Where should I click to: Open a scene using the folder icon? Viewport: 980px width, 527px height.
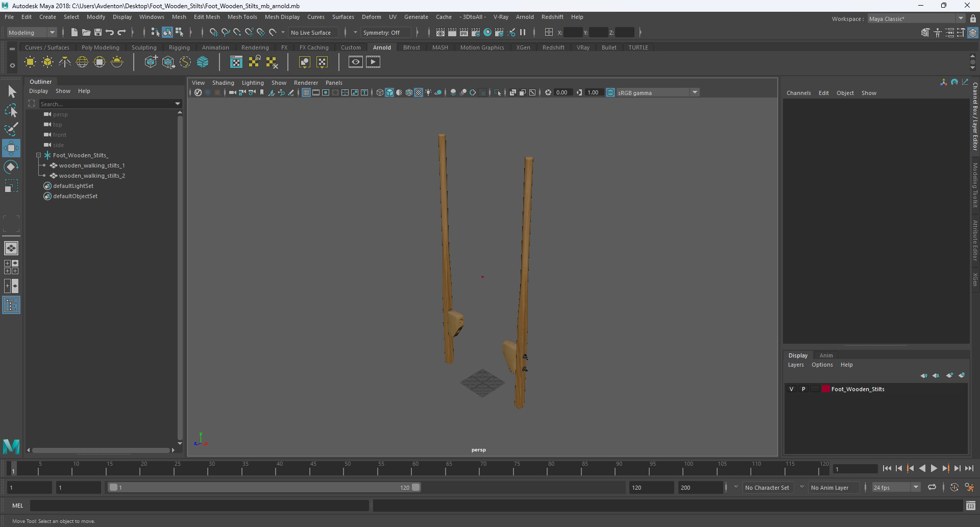86,32
